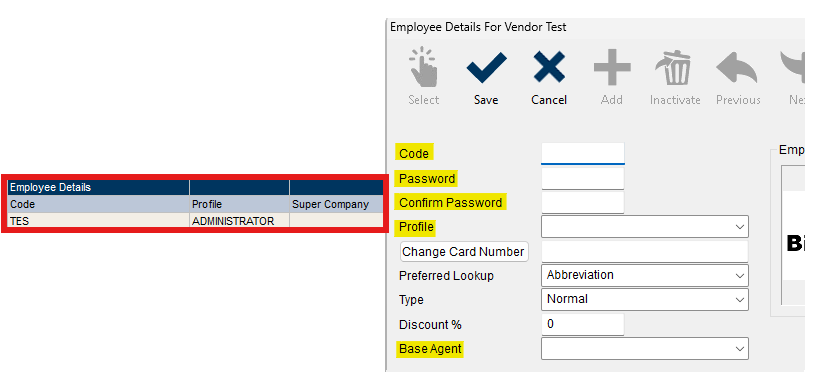813x378 pixels.
Task: Click the Confirm Password field
Action: 583,202
